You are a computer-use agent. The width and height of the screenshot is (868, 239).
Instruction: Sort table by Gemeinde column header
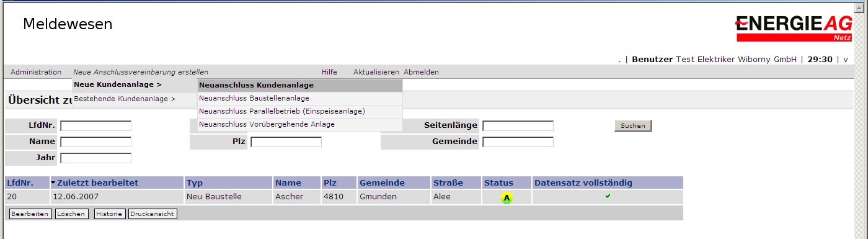pyautogui.click(x=382, y=183)
